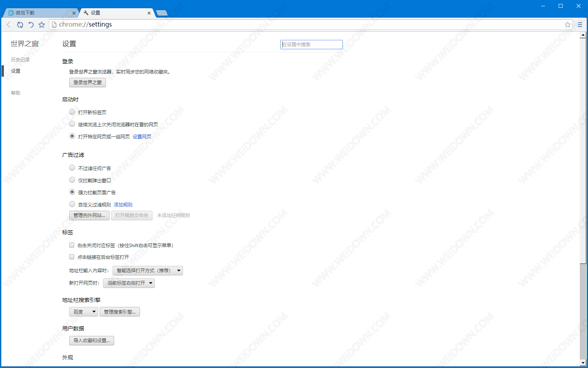Choose 不过滤任何广告 option

click(72, 168)
